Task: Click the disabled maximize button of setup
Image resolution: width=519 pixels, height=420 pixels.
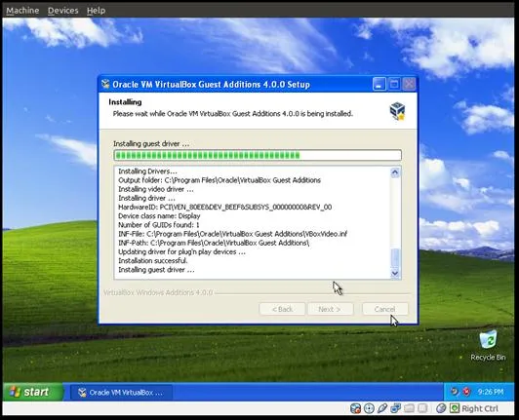Action: (394, 84)
